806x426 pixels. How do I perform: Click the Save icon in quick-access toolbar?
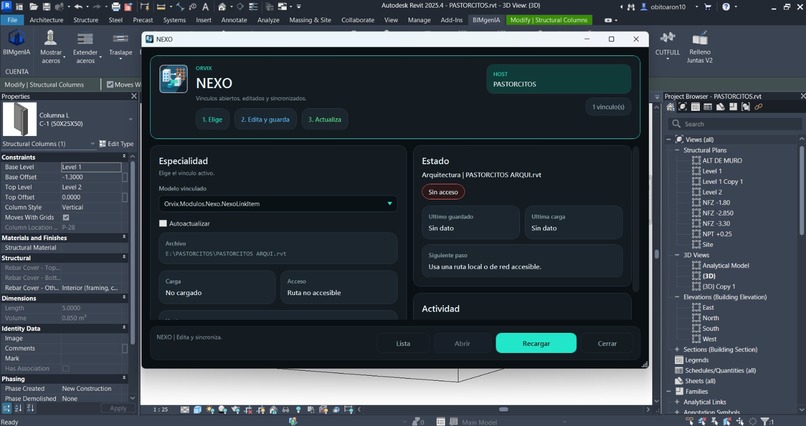47,7
